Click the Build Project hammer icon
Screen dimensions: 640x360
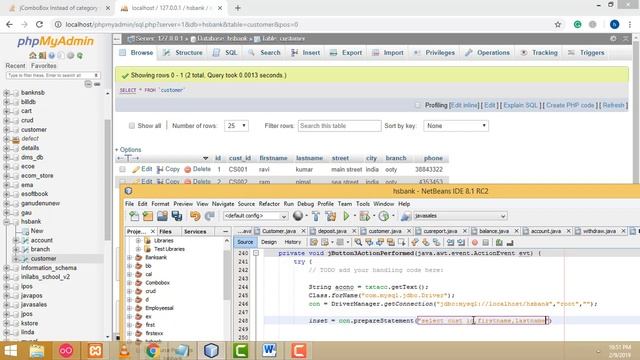316,216
